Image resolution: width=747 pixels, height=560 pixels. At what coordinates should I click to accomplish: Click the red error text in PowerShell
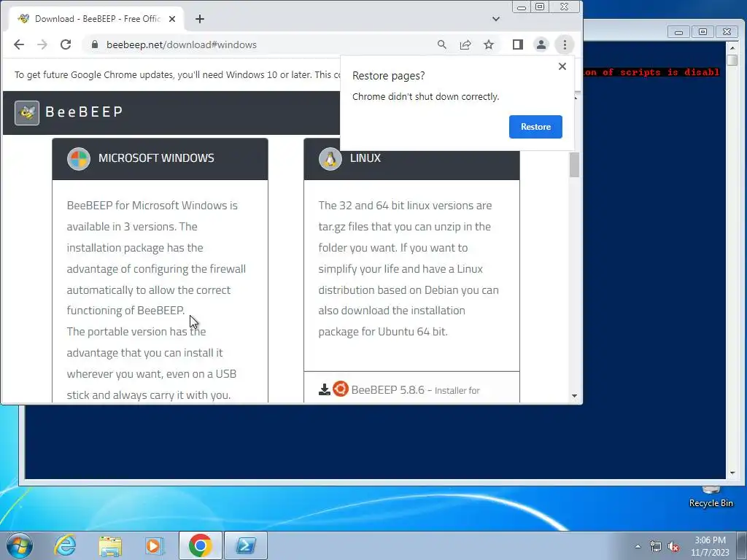[651, 72]
